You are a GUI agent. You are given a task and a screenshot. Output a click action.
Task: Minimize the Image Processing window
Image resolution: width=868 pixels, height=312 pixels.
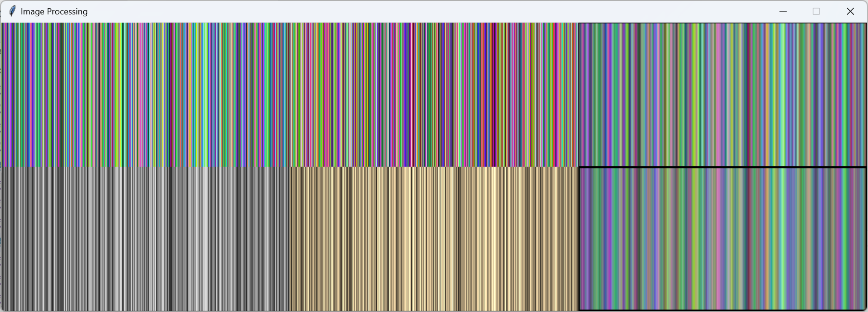783,11
